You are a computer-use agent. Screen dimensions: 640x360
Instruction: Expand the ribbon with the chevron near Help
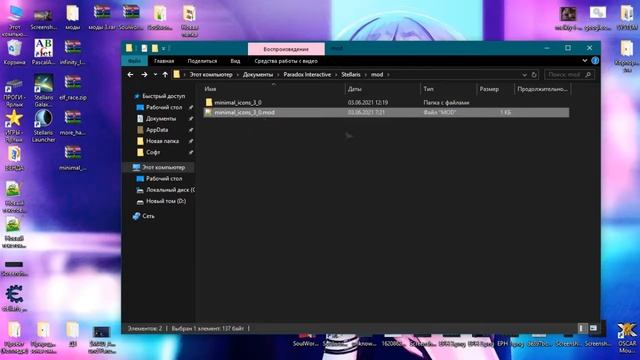coord(585,61)
